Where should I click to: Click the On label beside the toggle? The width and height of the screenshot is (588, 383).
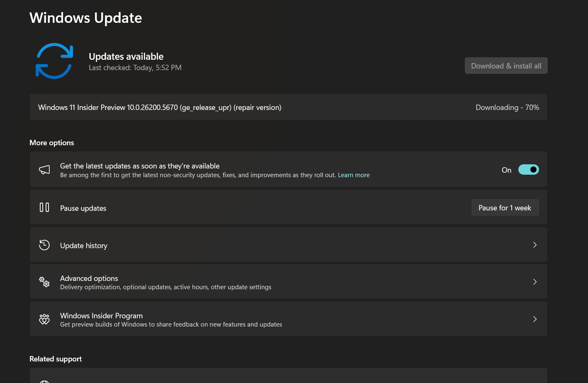point(506,170)
